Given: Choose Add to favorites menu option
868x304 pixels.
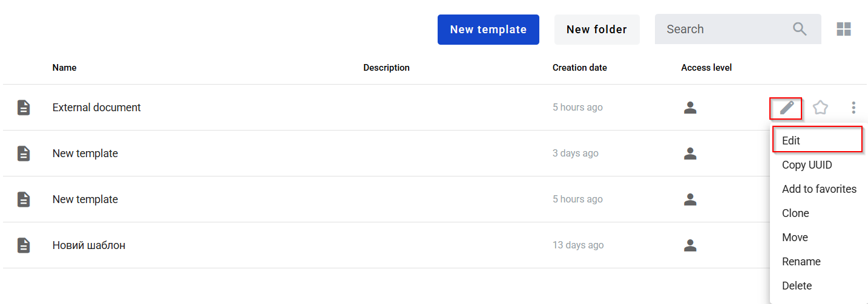Looking at the screenshot, I should pyautogui.click(x=819, y=189).
